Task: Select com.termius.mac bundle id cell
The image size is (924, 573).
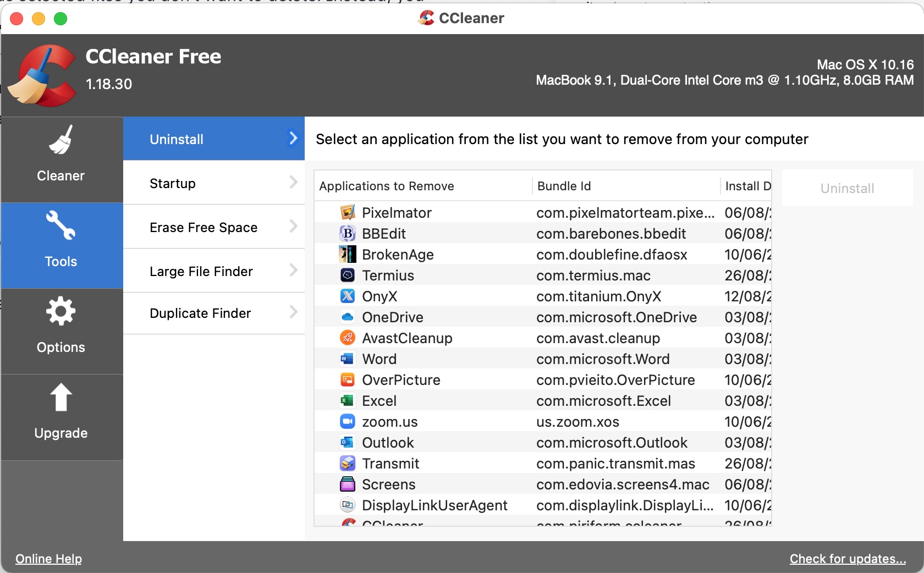Action: 593,275
